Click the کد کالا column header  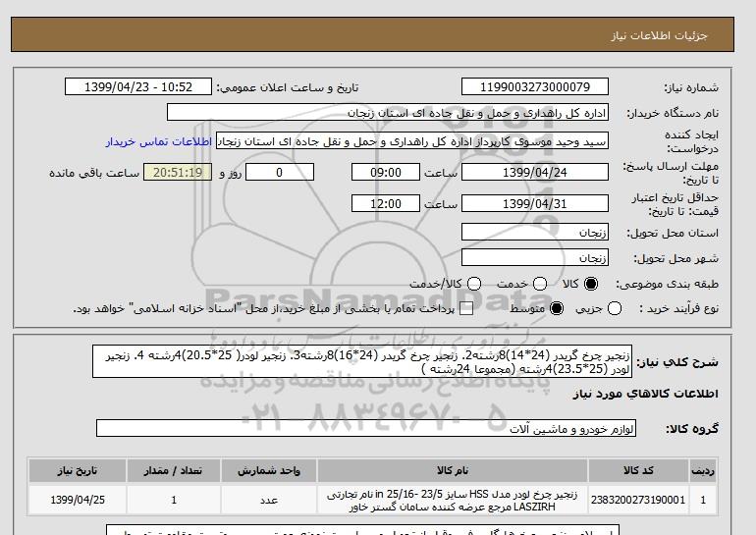638,471
